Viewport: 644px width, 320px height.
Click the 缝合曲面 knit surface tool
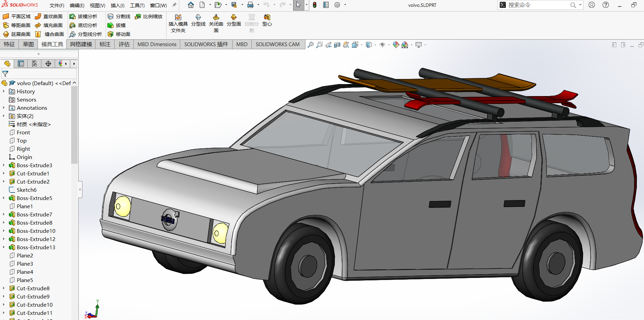pyautogui.click(x=50, y=34)
